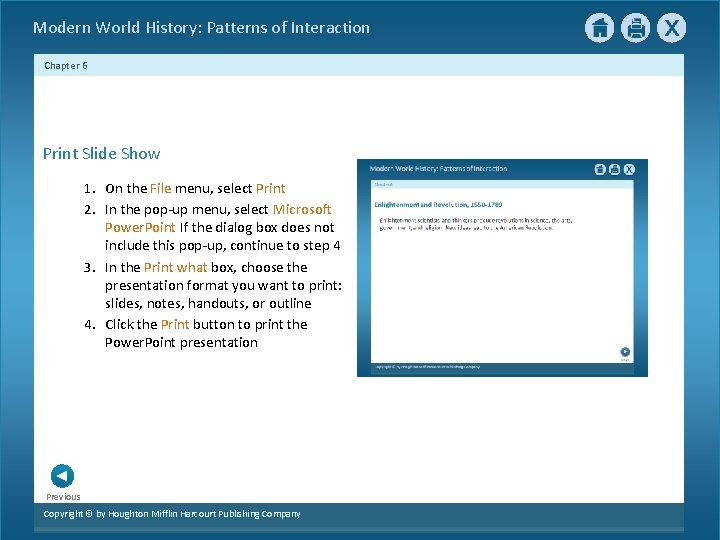Viewport: 720px width, 540px height.
Task: Click 'slides, notes, handouts, or outline' line
Action: tap(208, 304)
